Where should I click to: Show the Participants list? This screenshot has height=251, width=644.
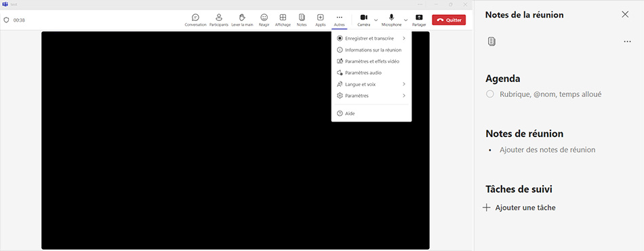click(218, 18)
